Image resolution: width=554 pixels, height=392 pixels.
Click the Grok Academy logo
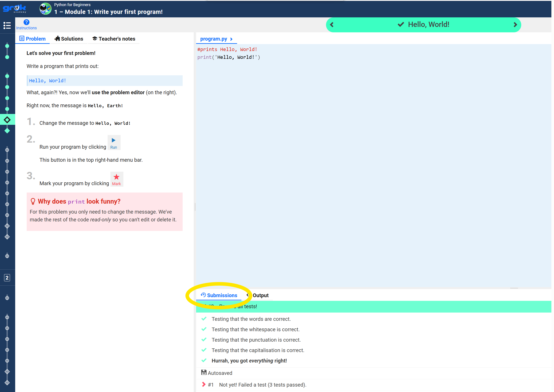point(15,8)
